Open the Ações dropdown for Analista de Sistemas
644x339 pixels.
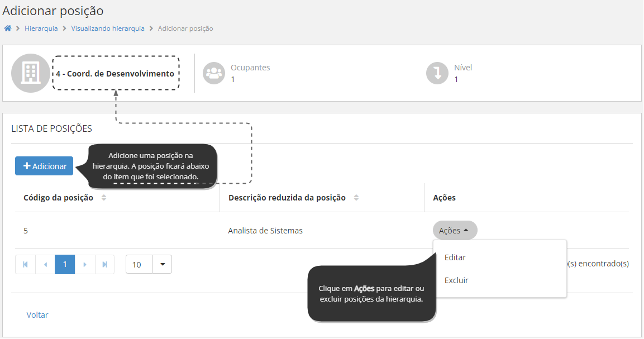click(454, 230)
